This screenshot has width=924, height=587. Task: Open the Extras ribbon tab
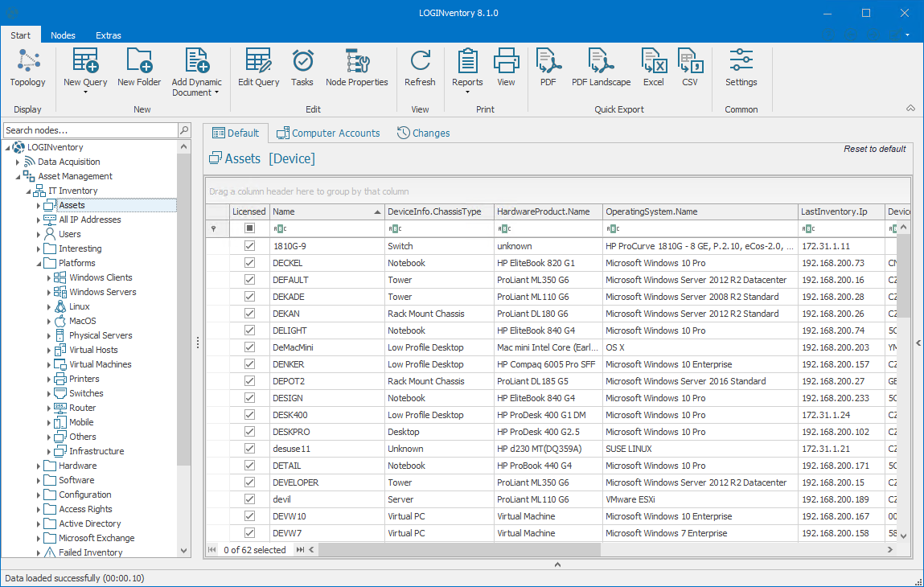(x=109, y=35)
